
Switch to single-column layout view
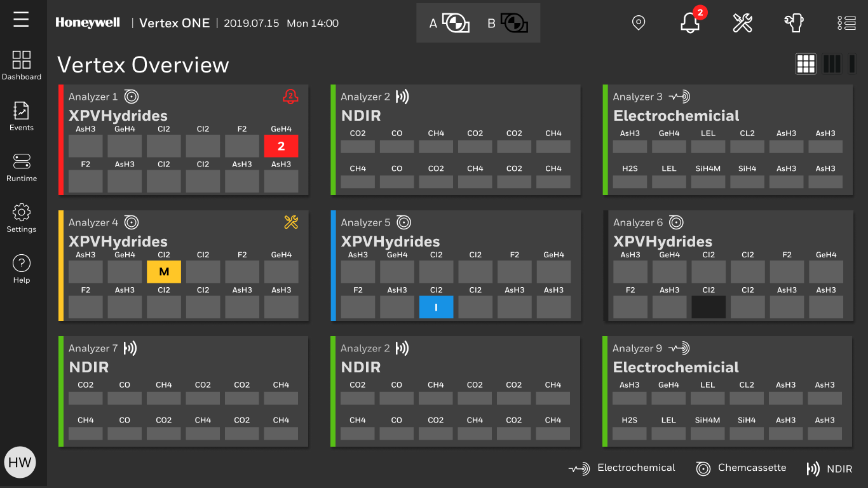point(852,64)
